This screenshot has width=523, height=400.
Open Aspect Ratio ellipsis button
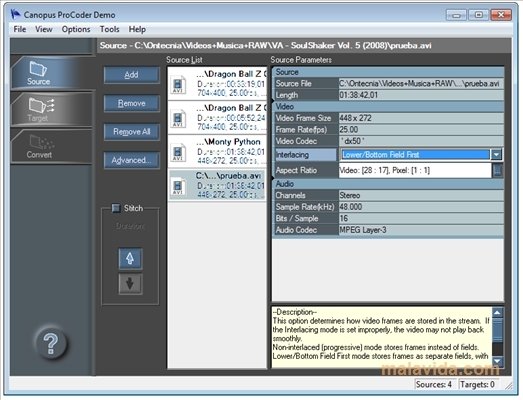click(497, 170)
